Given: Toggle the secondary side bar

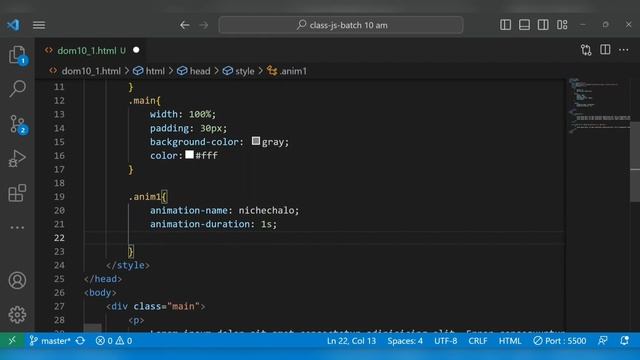Looking at the screenshot, I should (543, 25).
